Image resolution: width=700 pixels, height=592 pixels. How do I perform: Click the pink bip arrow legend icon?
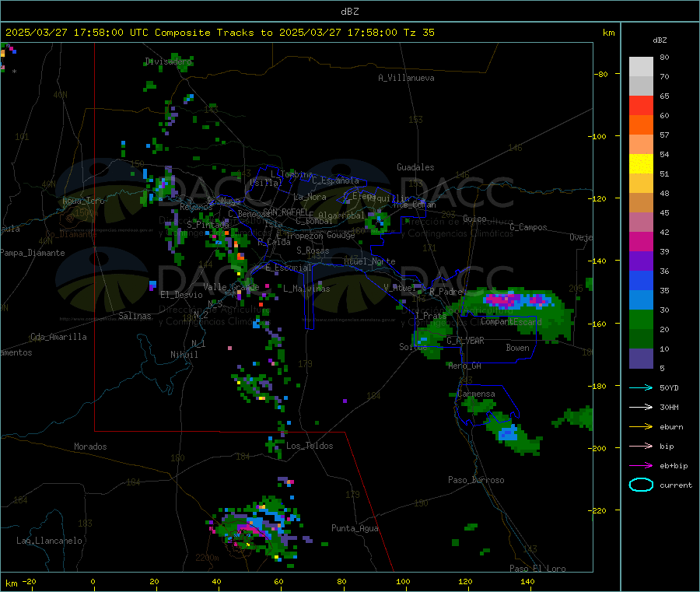[x=641, y=446]
